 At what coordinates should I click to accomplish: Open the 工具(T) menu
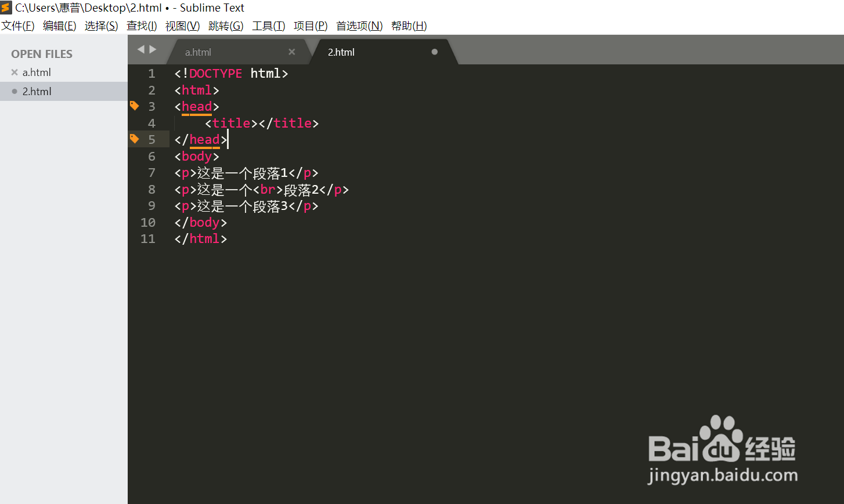click(269, 26)
